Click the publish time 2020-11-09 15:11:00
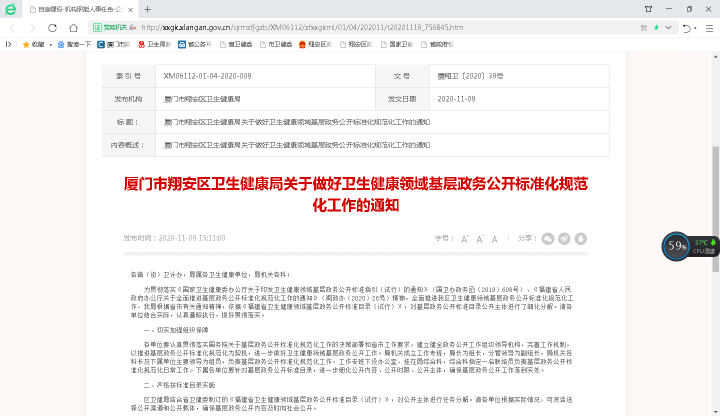Viewport: 720px width, 417px height. coord(174,238)
